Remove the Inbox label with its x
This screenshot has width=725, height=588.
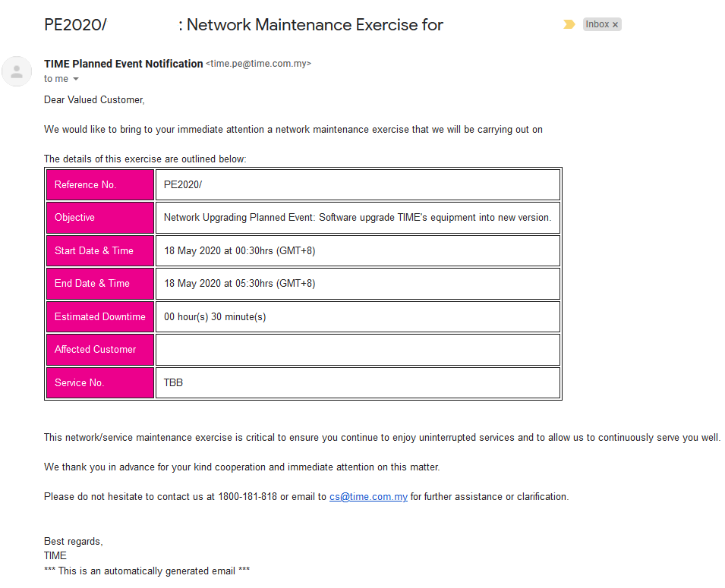(x=615, y=25)
